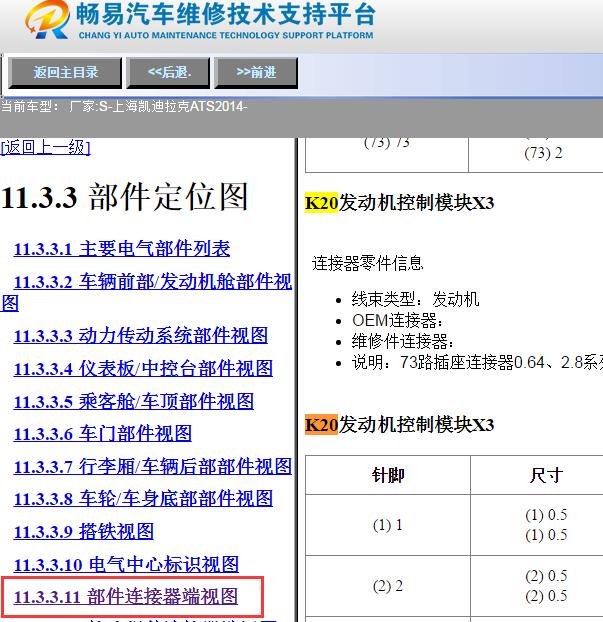
Task: Click the 线束类型：发动机 bullet
Action: pyautogui.click(x=415, y=299)
